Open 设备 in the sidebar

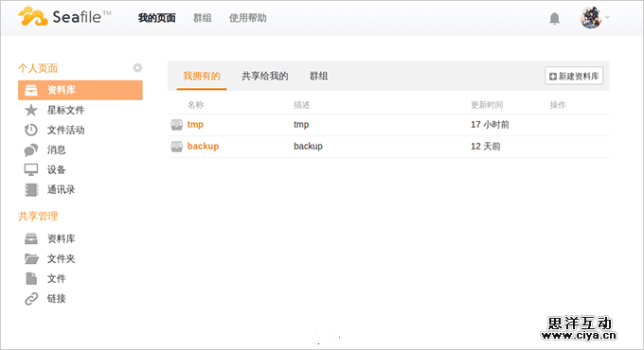coord(56,169)
